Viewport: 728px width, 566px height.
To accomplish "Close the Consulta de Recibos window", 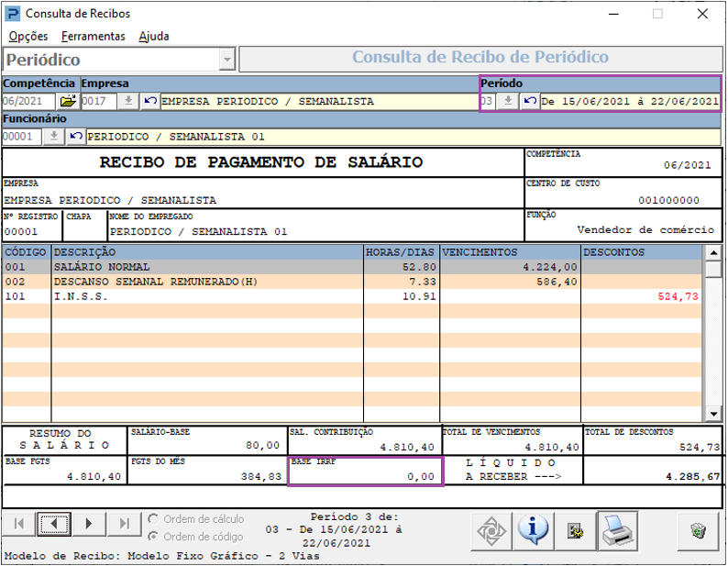I will (703, 14).
